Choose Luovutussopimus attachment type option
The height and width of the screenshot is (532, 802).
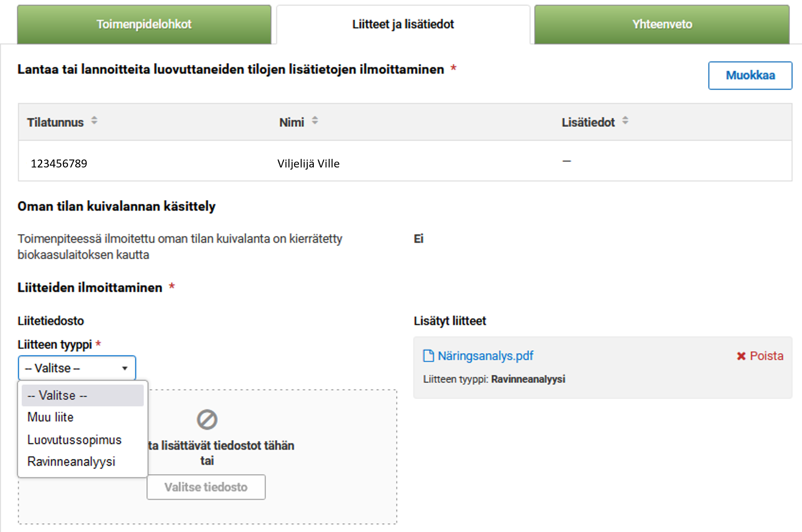[74, 440]
